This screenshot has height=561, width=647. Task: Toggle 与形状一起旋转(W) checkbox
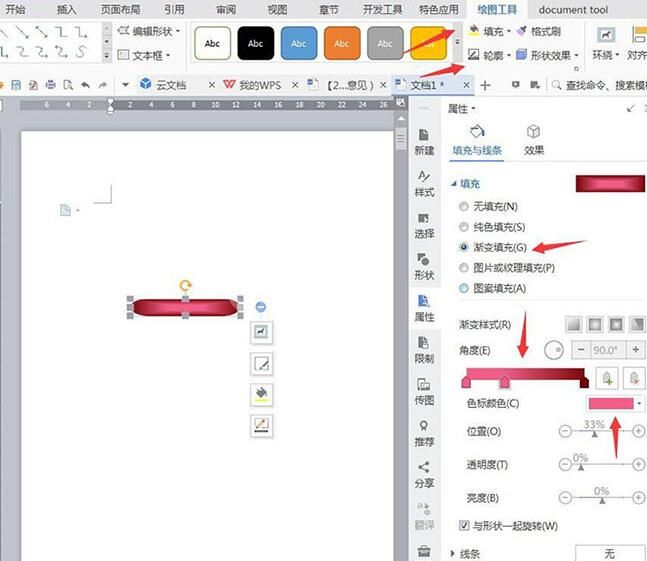pos(464,526)
